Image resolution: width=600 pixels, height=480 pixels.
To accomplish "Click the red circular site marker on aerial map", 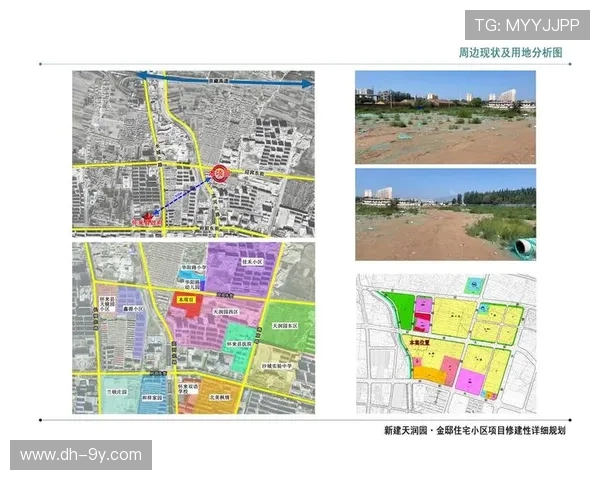I will point(217,173).
